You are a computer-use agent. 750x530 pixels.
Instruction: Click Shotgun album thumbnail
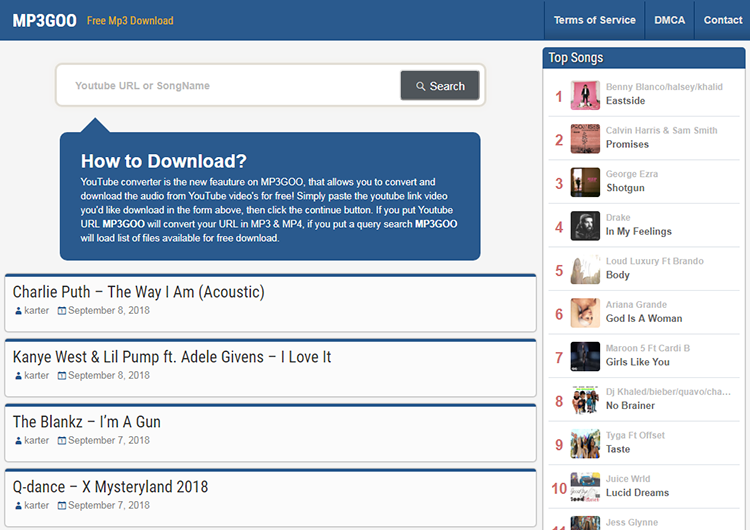(585, 182)
